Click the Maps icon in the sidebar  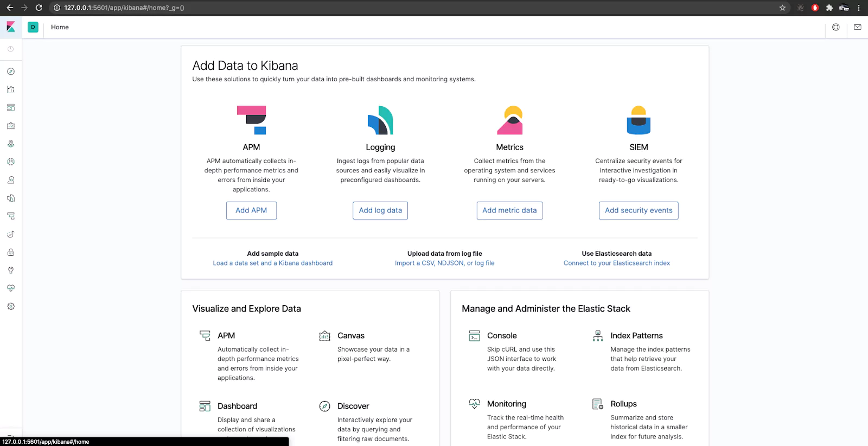(x=11, y=144)
